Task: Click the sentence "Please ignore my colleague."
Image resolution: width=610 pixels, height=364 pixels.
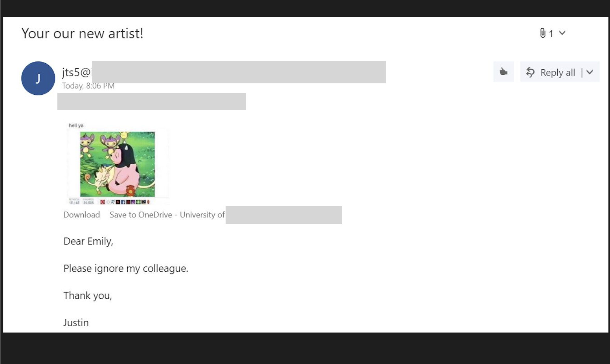Action: (x=126, y=268)
